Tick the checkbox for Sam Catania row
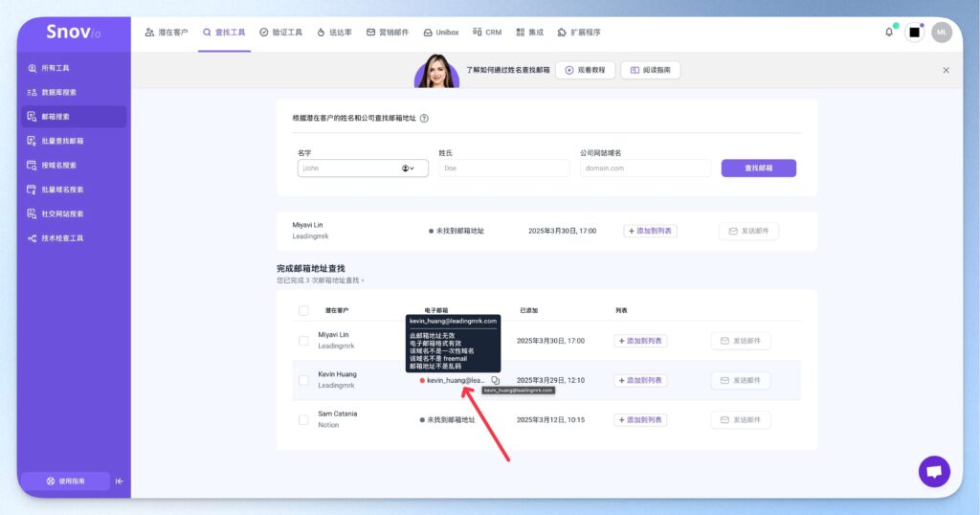The height and width of the screenshot is (515, 980). point(303,420)
